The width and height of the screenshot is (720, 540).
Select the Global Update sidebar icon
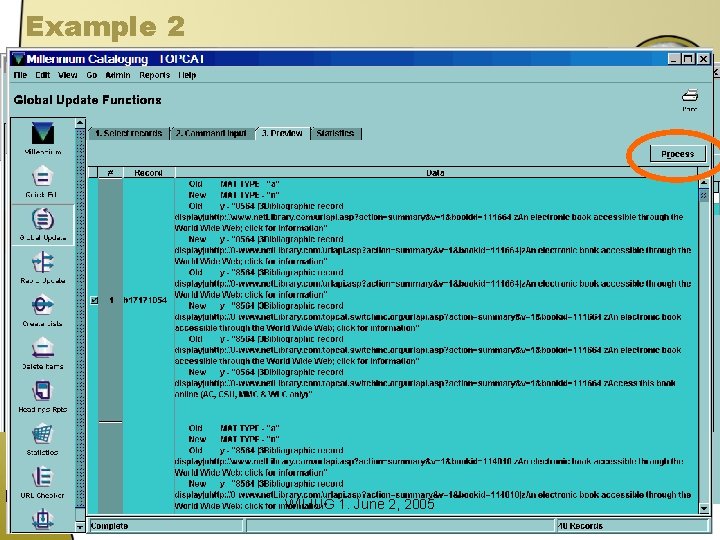coord(42,225)
